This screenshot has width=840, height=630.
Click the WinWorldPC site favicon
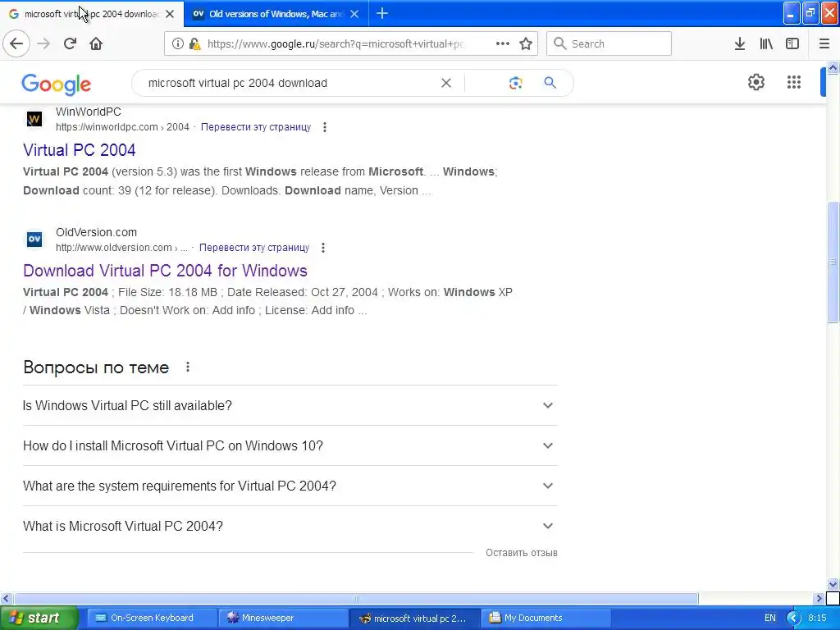pyautogui.click(x=34, y=119)
